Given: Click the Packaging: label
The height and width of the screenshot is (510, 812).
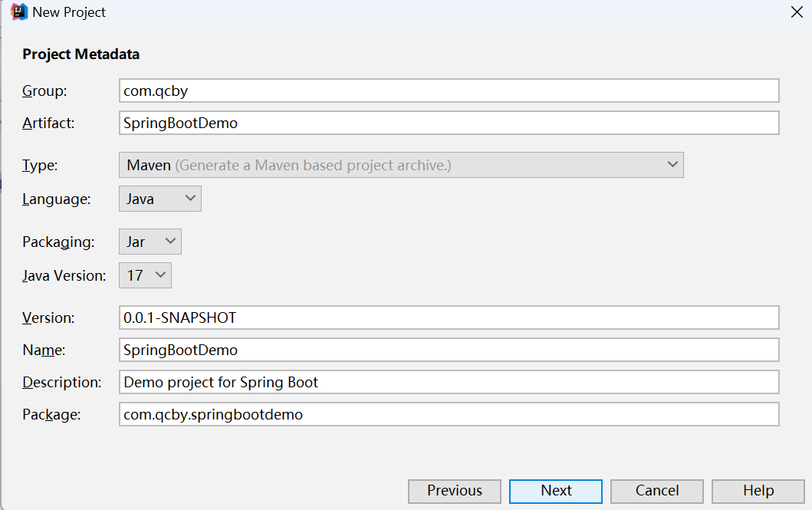Looking at the screenshot, I should click(x=58, y=242).
